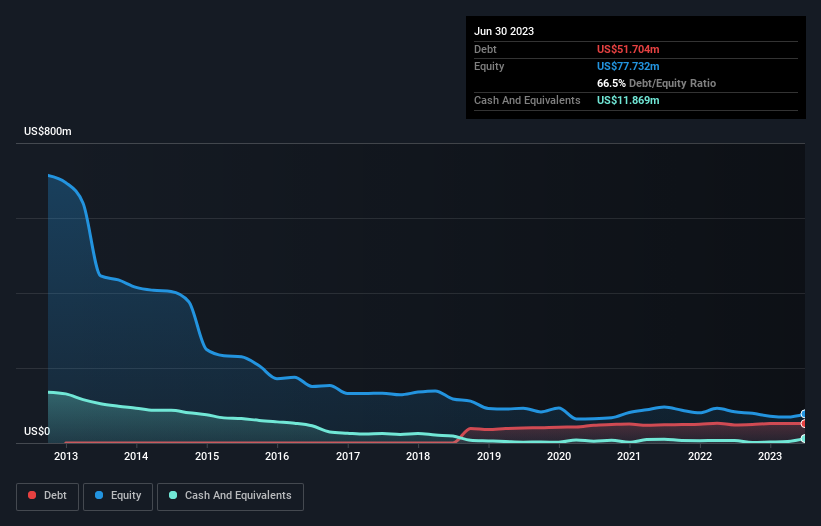Screen dimensions: 821x526
Task: Click the 2018 axis label
Action: tap(418, 456)
